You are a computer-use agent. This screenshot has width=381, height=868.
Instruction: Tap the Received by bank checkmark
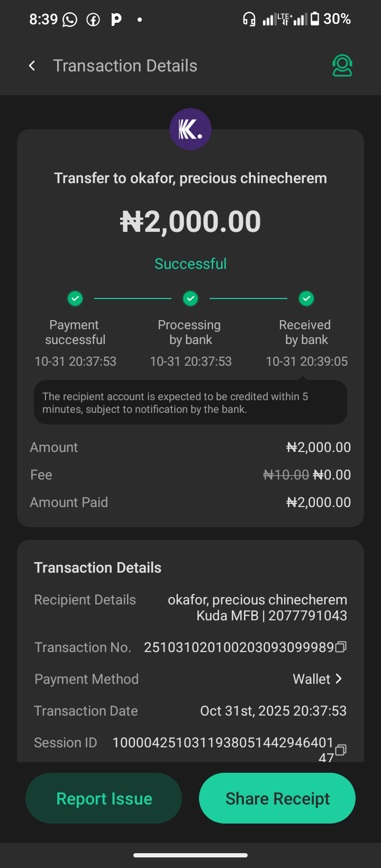click(x=306, y=299)
